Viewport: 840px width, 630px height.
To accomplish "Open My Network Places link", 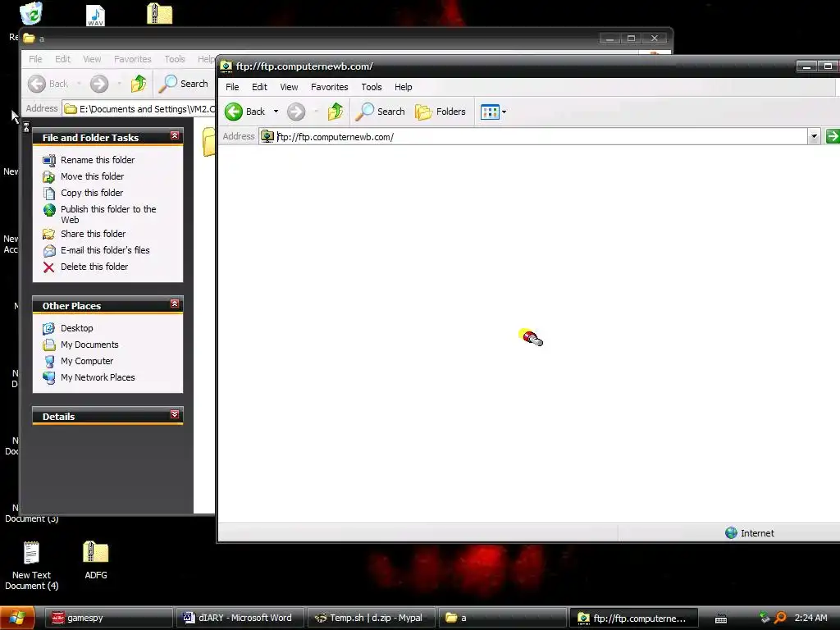I will pyautogui.click(x=98, y=377).
